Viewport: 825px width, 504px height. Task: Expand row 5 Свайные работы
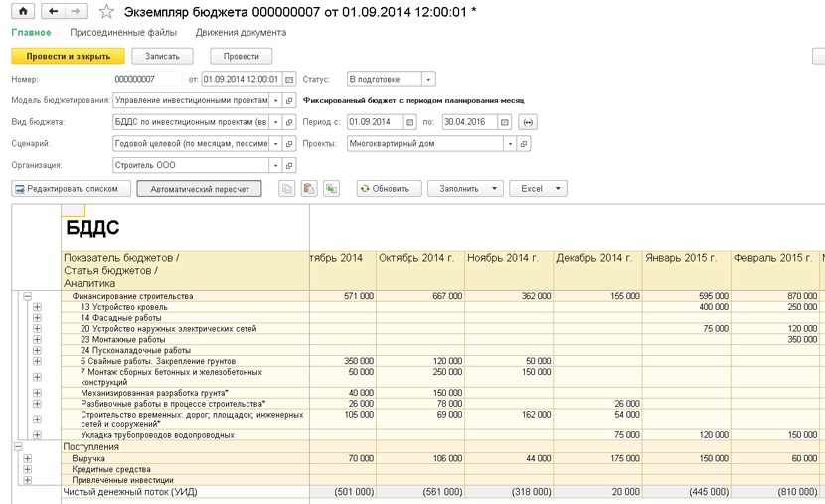37,361
